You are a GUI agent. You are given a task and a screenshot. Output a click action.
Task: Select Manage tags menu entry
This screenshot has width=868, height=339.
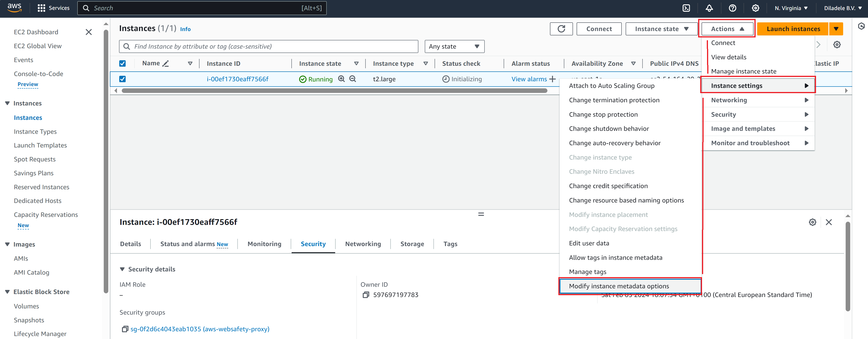587,272
